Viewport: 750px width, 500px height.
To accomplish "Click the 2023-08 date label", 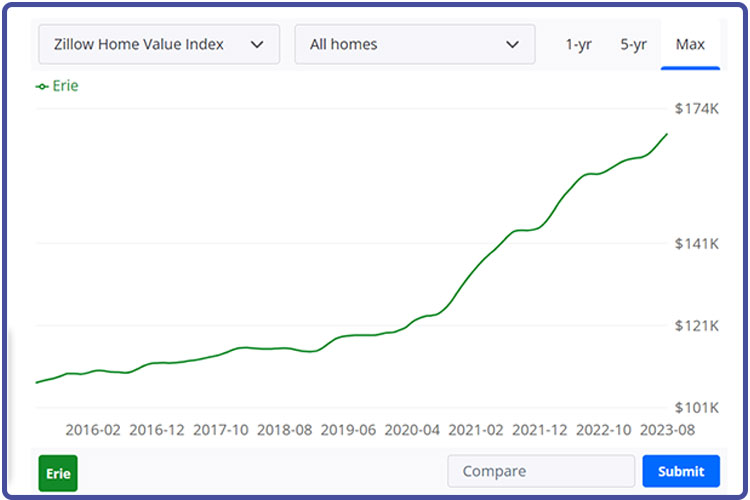I will tap(667, 430).
